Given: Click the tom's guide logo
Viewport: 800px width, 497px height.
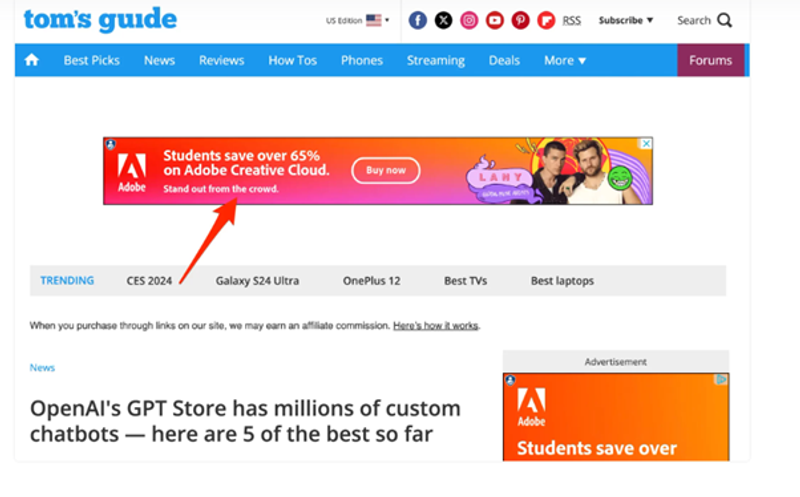Looking at the screenshot, I should point(100,20).
